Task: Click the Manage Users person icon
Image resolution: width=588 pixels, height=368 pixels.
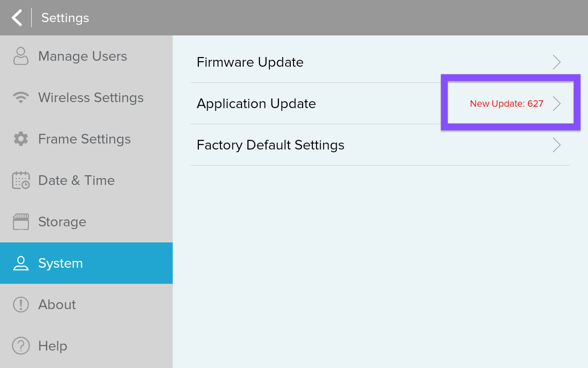Action: [x=21, y=56]
